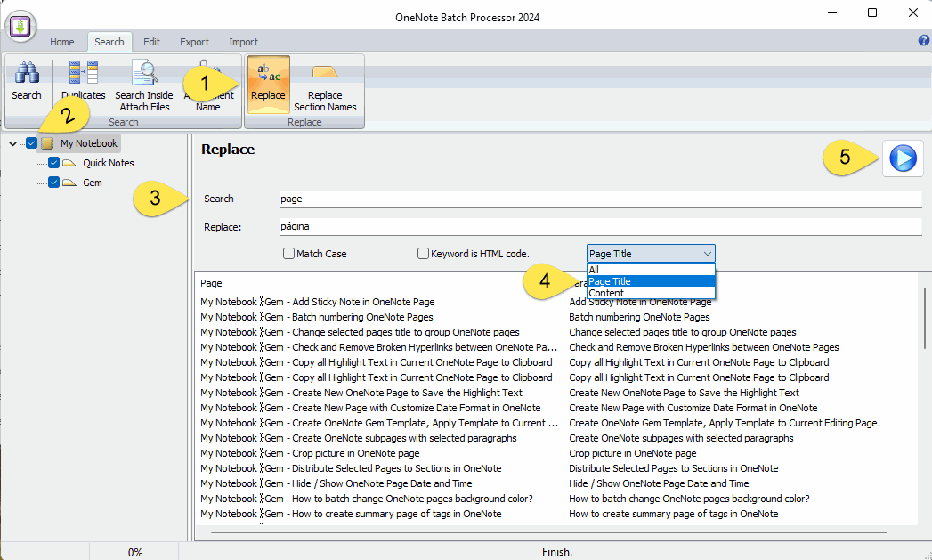Screen dimensions: 932x560
Task: Select the Gem tree item label
Action: pyautogui.click(x=92, y=183)
